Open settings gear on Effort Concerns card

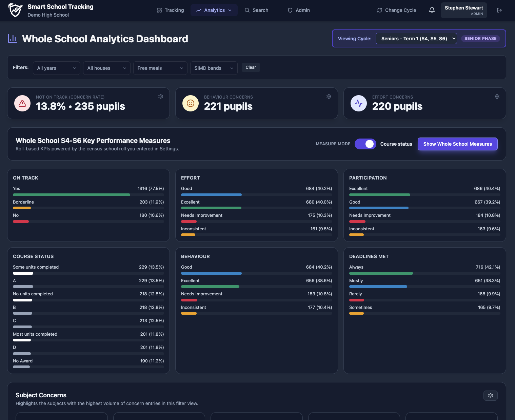(497, 97)
